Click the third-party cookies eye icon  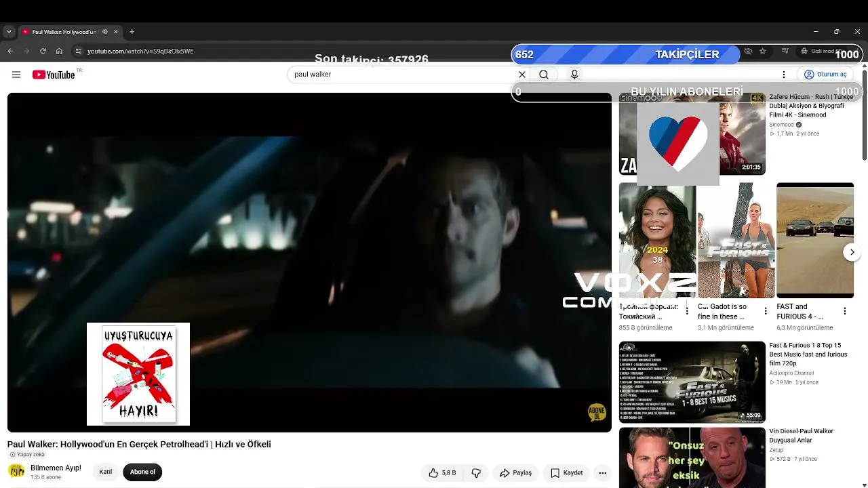748,51
